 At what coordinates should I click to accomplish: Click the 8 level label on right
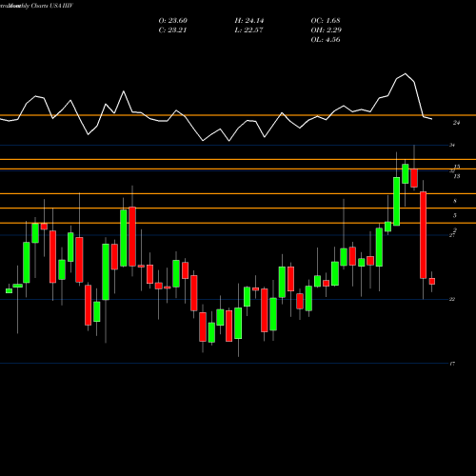[x=455, y=201]
